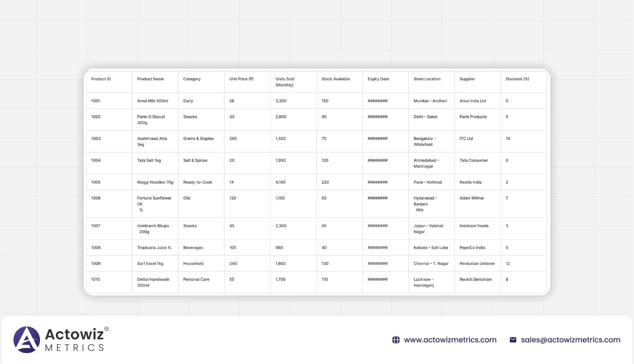The width and height of the screenshot is (634, 364).
Task: Click the Product ID column header
Action: pyautogui.click(x=101, y=79)
